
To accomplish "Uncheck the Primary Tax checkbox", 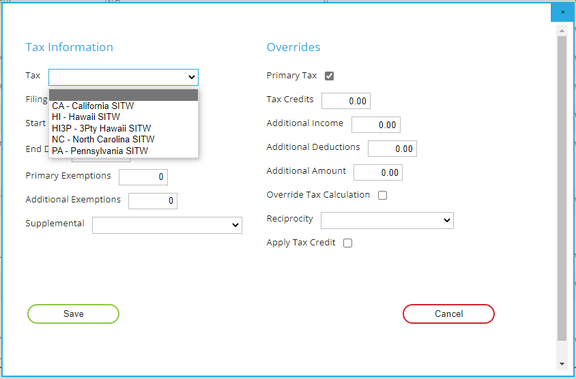I will [329, 76].
